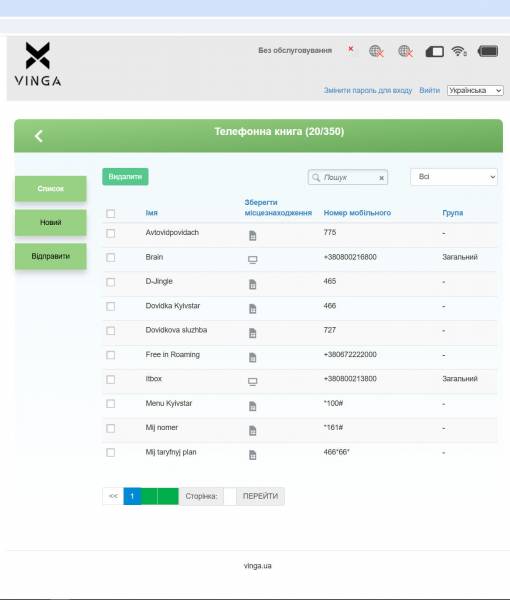The height and width of the screenshot is (600, 510).
Task: Click into the Пошук search field
Action: (348, 178)
